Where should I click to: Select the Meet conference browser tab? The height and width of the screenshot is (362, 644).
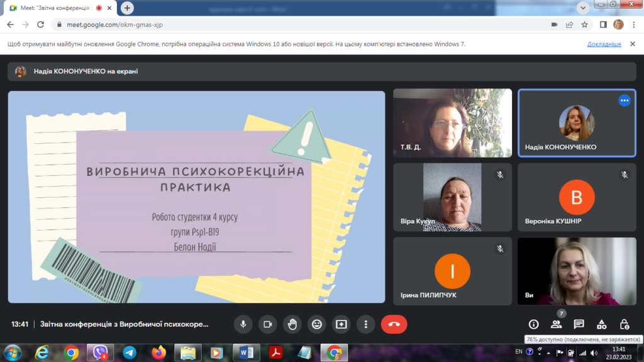tap(57, 8)
